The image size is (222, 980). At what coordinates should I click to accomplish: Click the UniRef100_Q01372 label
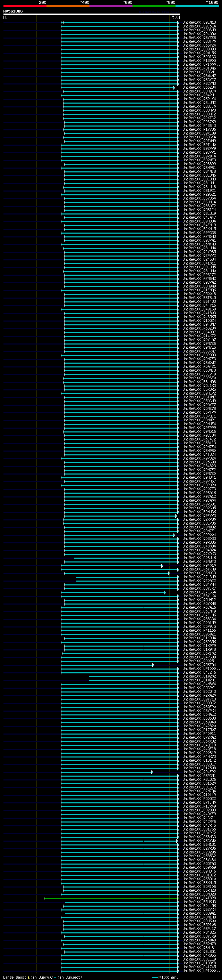click(199, 875)
